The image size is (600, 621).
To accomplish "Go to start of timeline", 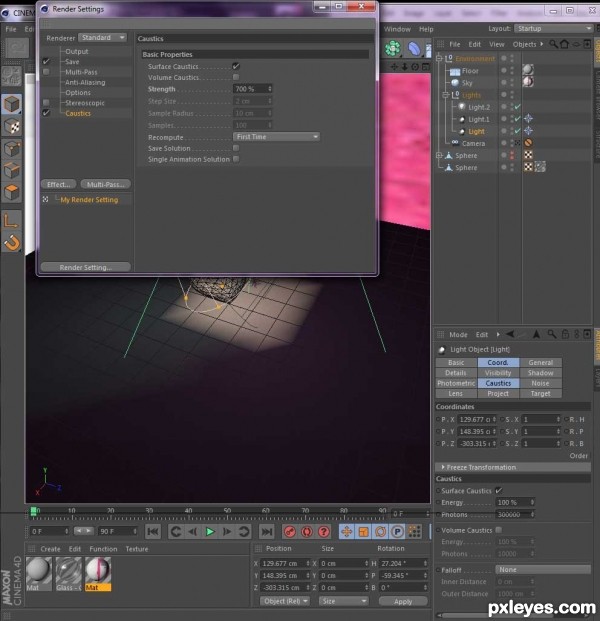I will tap(153, 531).
